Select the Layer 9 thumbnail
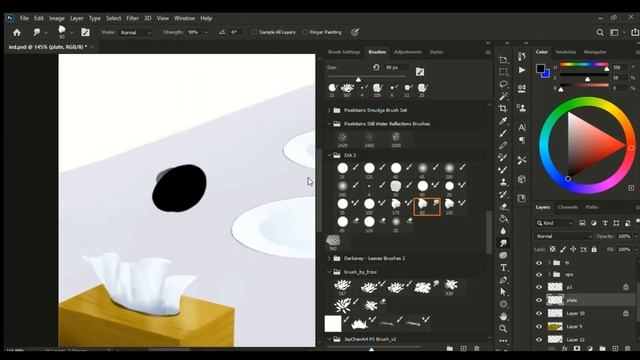The image size is (640, 360). pyautogui.click(x=555, y=327)
